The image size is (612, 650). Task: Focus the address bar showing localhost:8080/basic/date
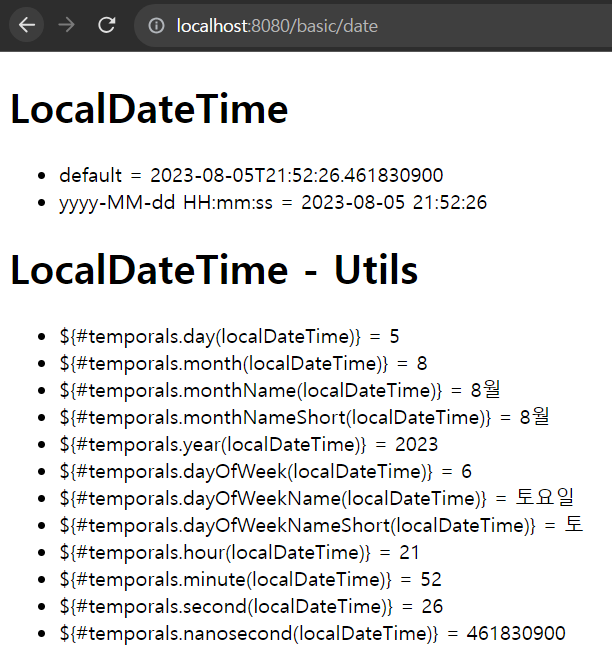click(373, 26)
